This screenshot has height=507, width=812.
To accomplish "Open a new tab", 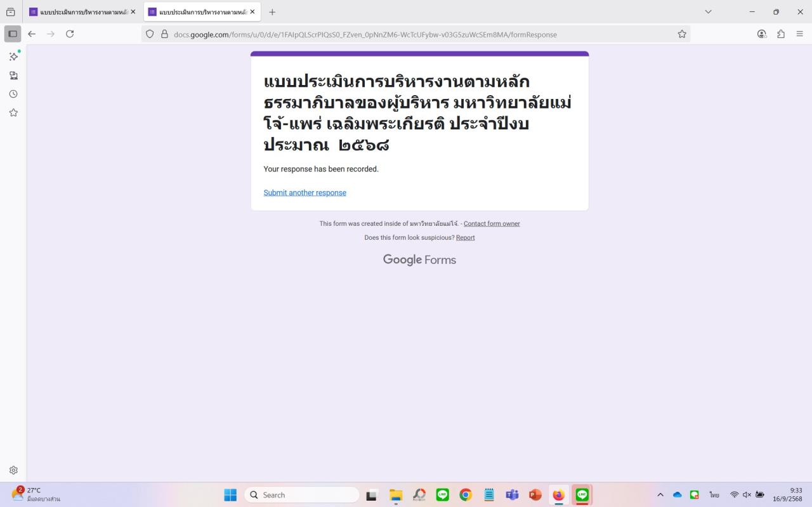I will click(272, 12).
